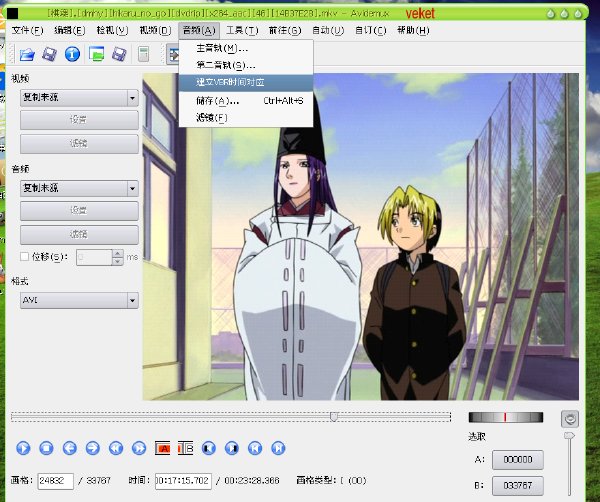Open the 自订(C) menu
The image size is (600, 502).
(x=370, y=31)
